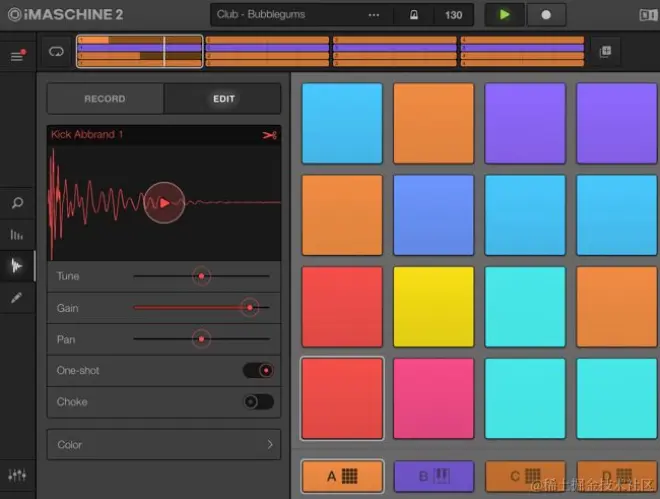This screenshot has width=660, height=499.
Task: Select the pencil edit icon
Action: tap(17, 298)
